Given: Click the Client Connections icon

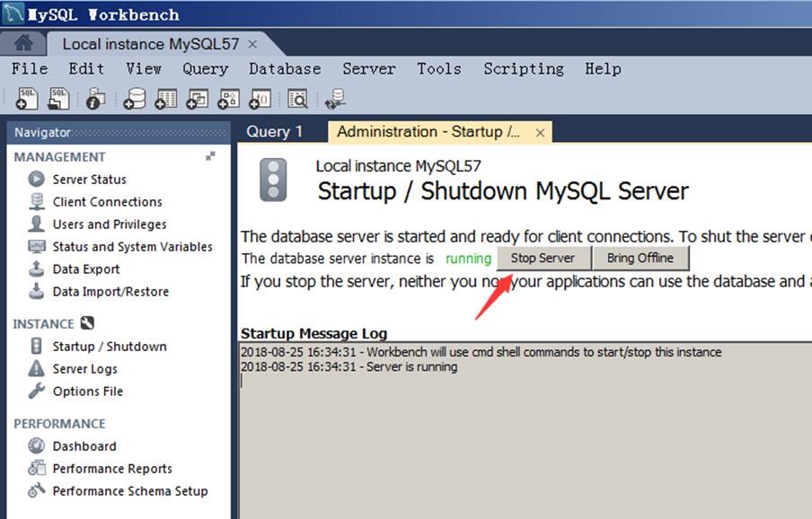Looking at the screenshot, I should click(36, 201).
